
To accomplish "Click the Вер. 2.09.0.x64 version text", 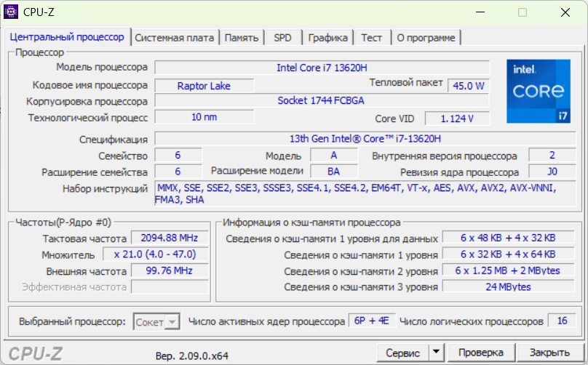I will click(x=191, y=356).
